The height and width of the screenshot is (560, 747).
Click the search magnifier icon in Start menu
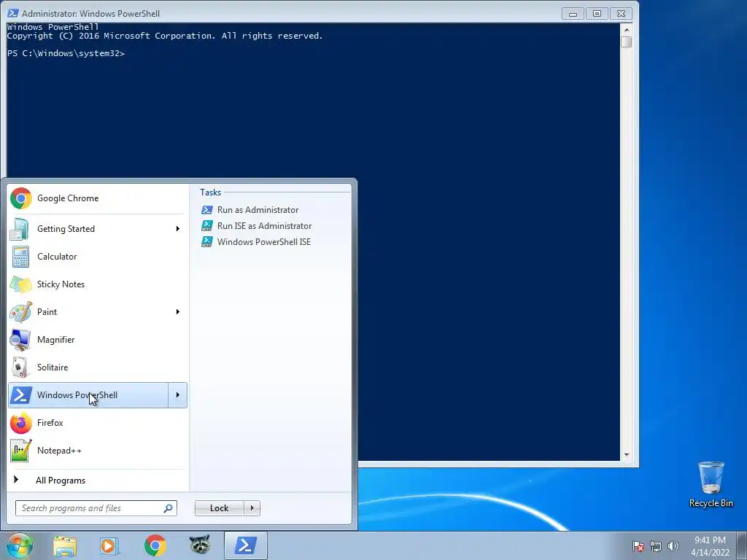tap(169, 508)
